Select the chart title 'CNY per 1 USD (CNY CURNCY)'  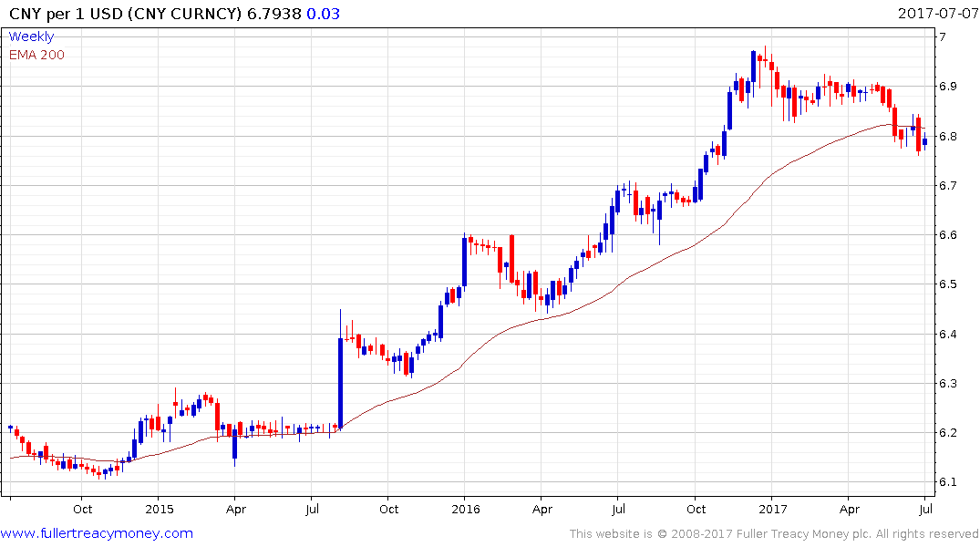point(125,14)
